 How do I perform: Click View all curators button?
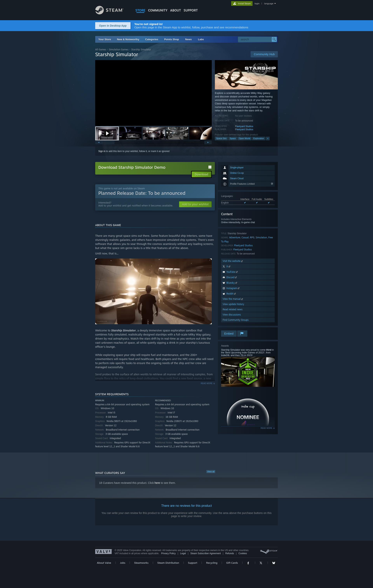click(210, 472)
